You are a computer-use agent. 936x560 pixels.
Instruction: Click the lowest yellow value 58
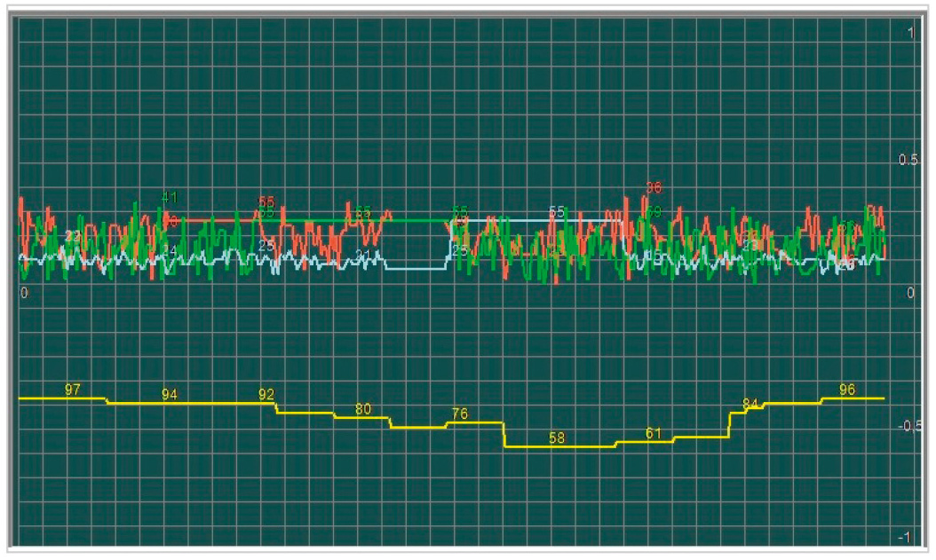[556, 438]
